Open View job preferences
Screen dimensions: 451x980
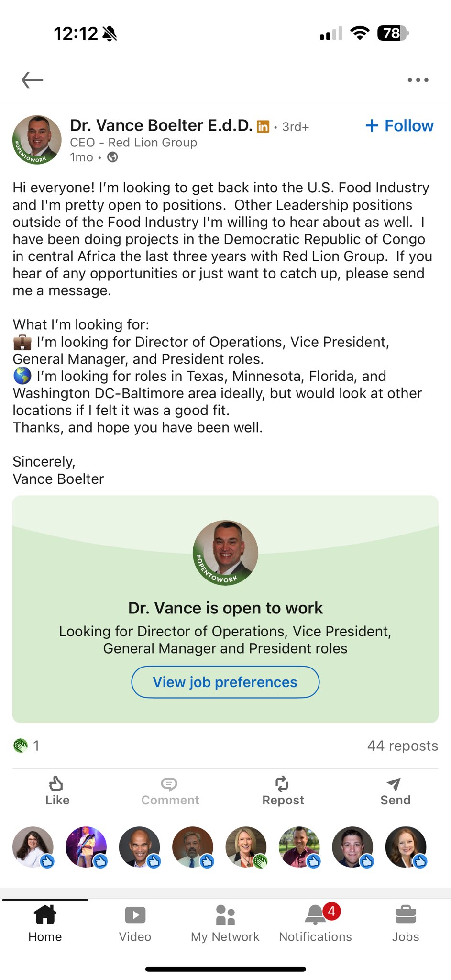click(x=225, y=682)
